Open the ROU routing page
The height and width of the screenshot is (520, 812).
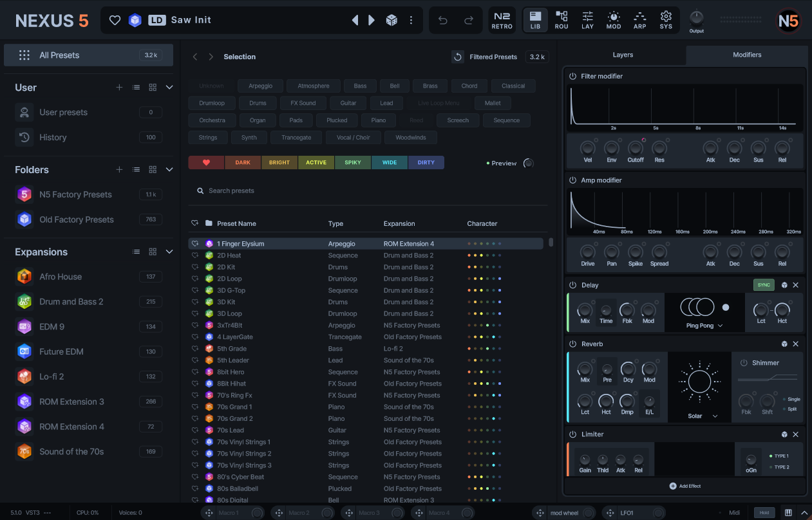click(562, 20)
